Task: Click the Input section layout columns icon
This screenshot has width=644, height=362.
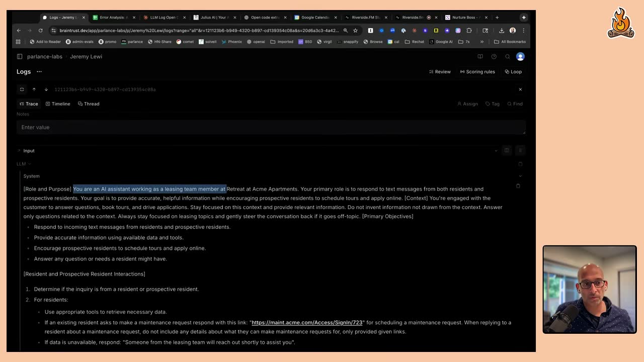Action: 507,150
